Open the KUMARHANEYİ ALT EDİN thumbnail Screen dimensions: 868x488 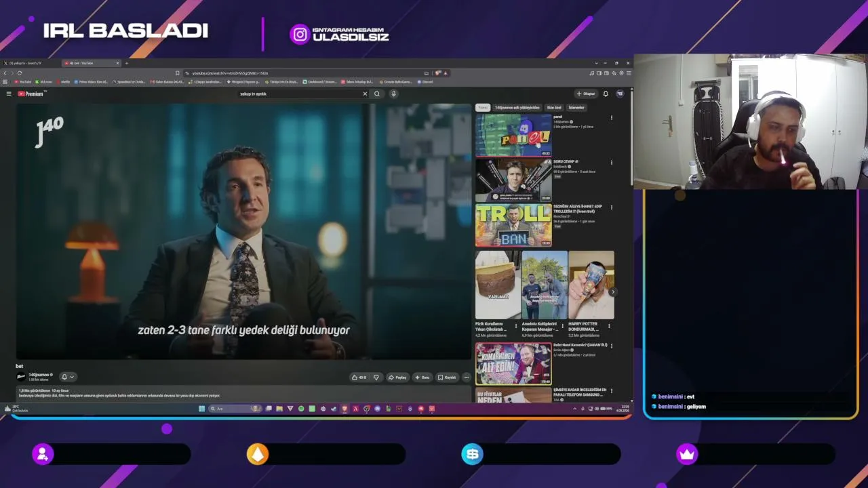coord(513,364)
